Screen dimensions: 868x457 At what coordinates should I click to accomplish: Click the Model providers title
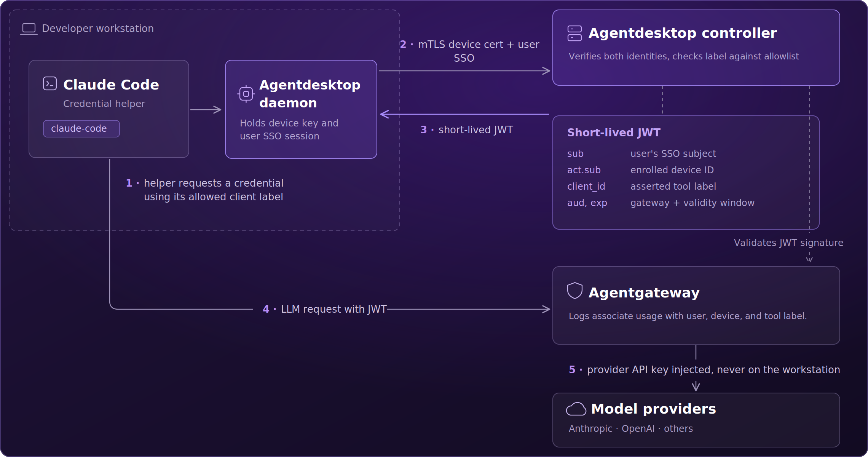[x=654, y=409]
